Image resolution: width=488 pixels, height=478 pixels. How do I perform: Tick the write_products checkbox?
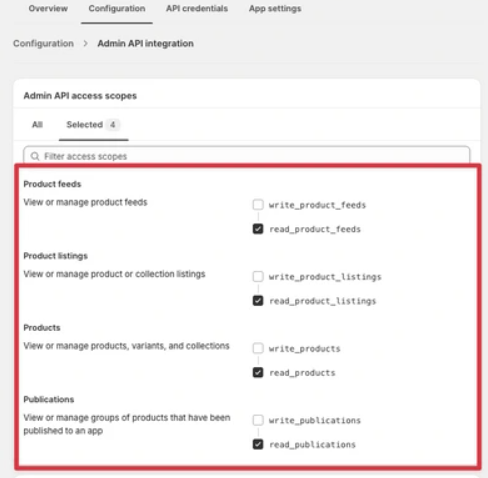pos(258,348)
